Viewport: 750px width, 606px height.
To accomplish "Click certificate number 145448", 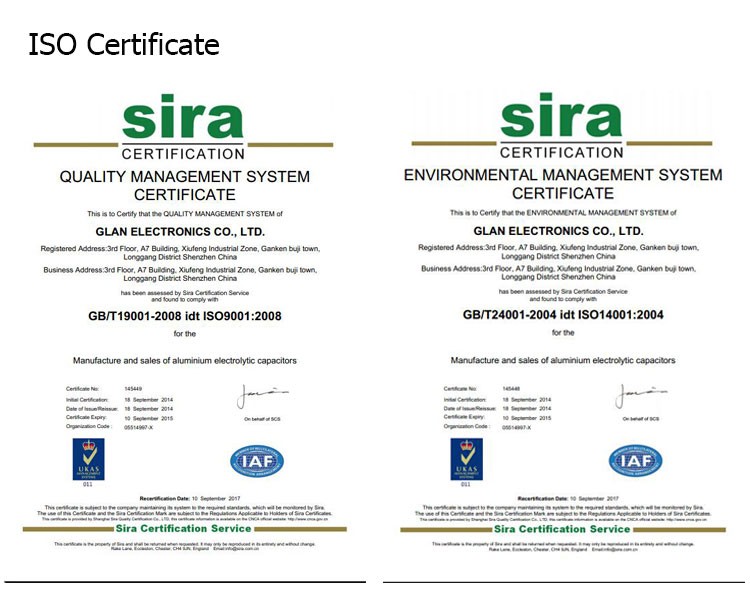I will pos(511,389).
